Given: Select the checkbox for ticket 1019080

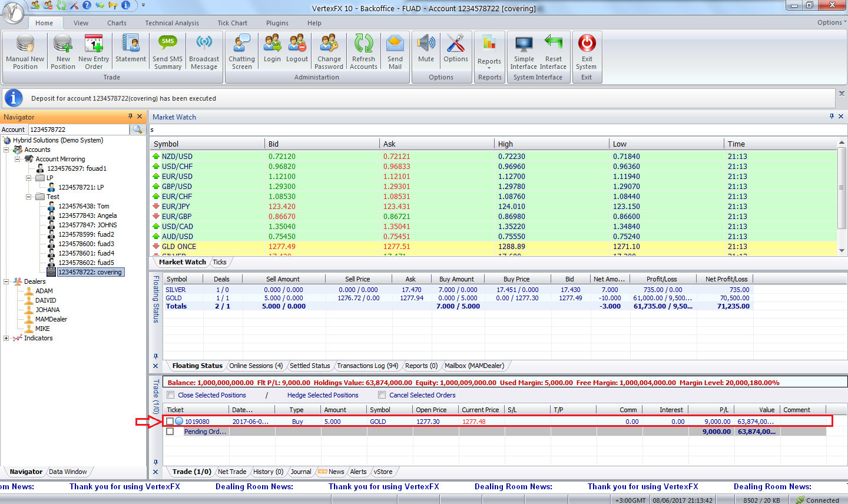Looking at the screenshot, I should (170, 421).
